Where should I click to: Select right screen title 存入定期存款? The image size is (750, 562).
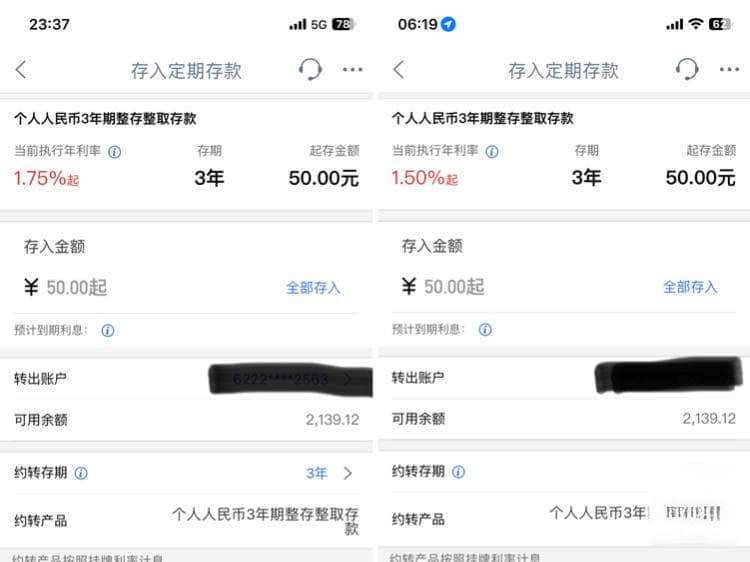[x=563, y=70]
